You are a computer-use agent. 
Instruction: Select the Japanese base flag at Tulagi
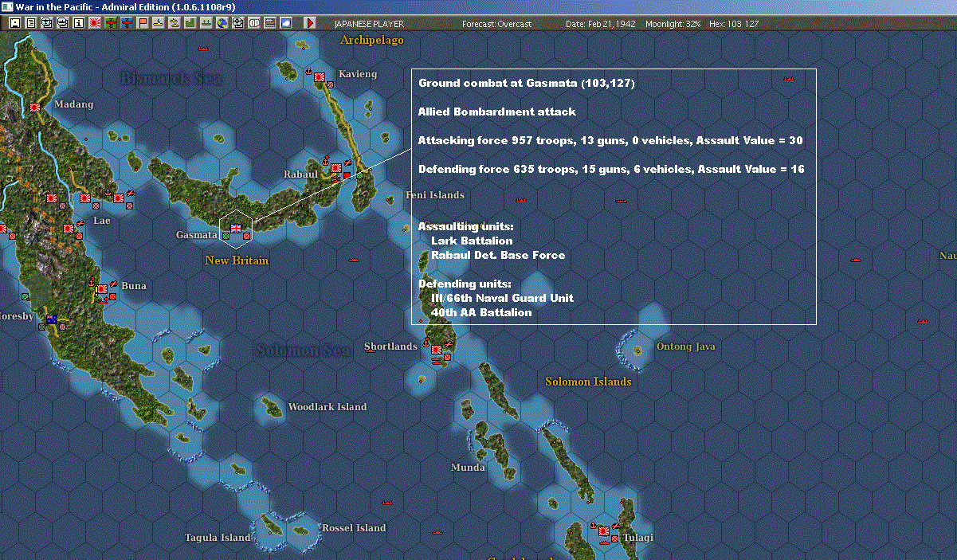tap(604, 531)
